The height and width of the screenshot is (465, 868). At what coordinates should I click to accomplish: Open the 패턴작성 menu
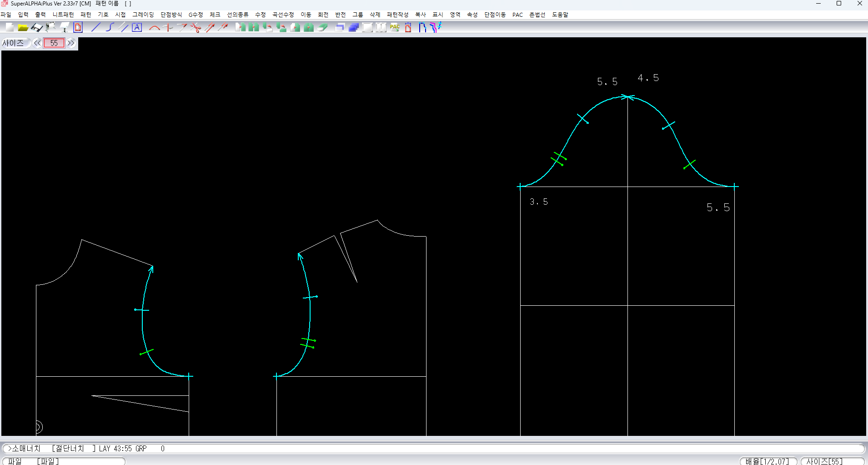click(x=397, y=15)
